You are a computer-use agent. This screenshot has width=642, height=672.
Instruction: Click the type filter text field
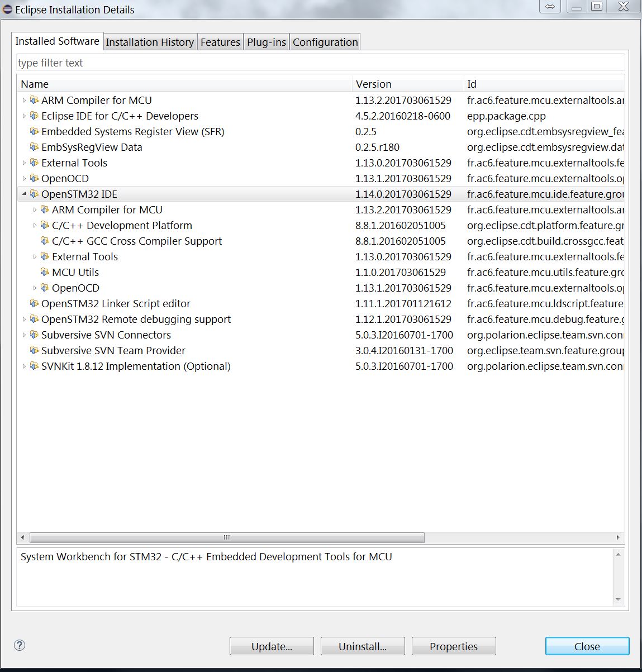click(x=320, y=63)
